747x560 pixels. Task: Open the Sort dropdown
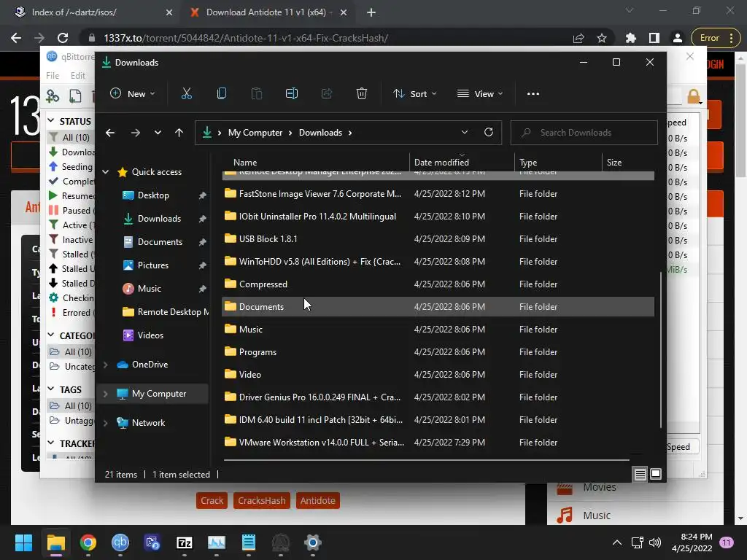[414, 94]
